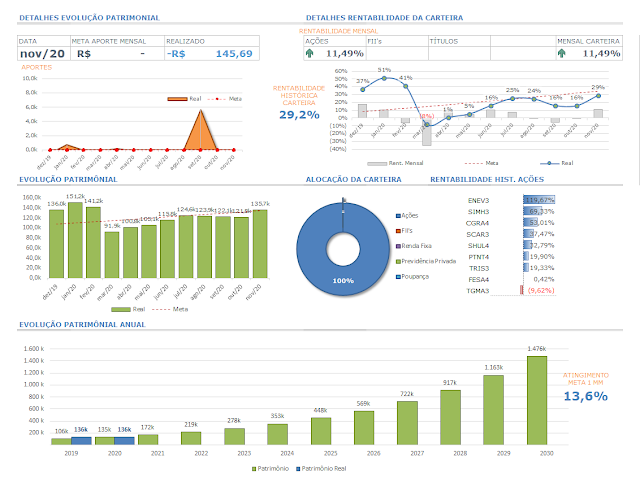Image resolution: width=640 pixels, height=478 pixels.
Task: Click the 0,42% value for FESA4
Action: pos(544,280)
